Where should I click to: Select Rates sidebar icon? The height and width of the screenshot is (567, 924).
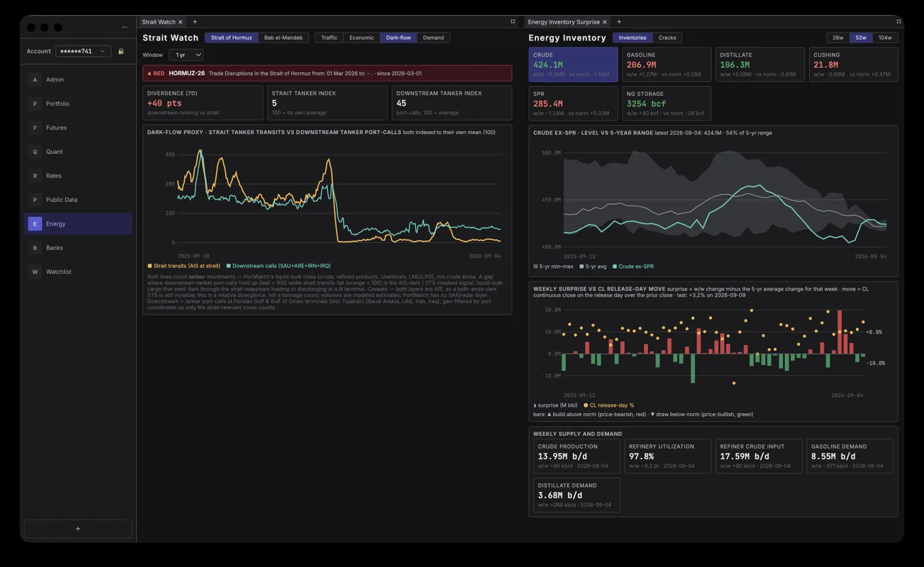(35, 176)
